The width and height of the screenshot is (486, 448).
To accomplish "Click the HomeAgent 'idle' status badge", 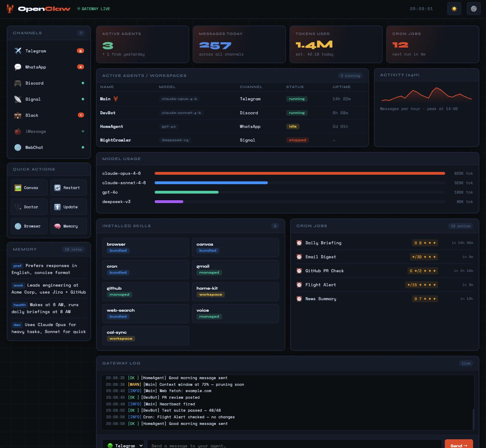I will pyautogui.click(x=293, y=127).
